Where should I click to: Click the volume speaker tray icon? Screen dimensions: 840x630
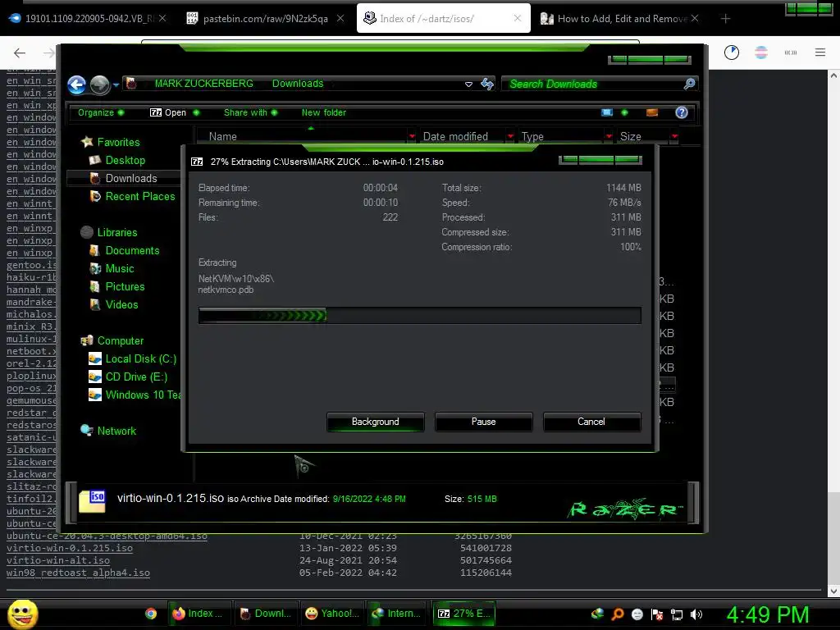pyautogui.click(x=696, y=614)
